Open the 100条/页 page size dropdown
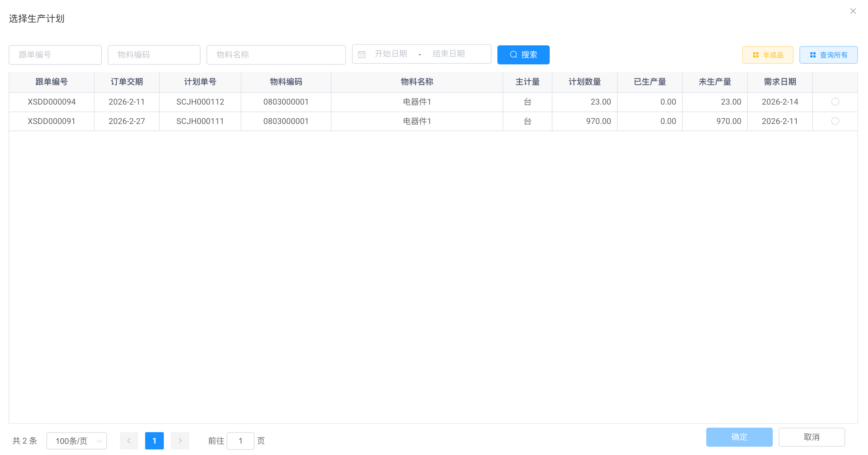 point(77,441)
